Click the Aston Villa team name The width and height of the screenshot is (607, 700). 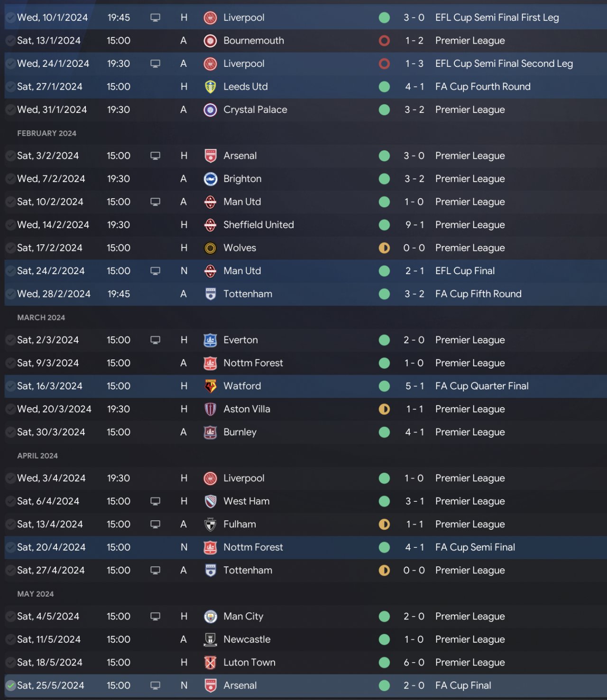tap(247, 409)
